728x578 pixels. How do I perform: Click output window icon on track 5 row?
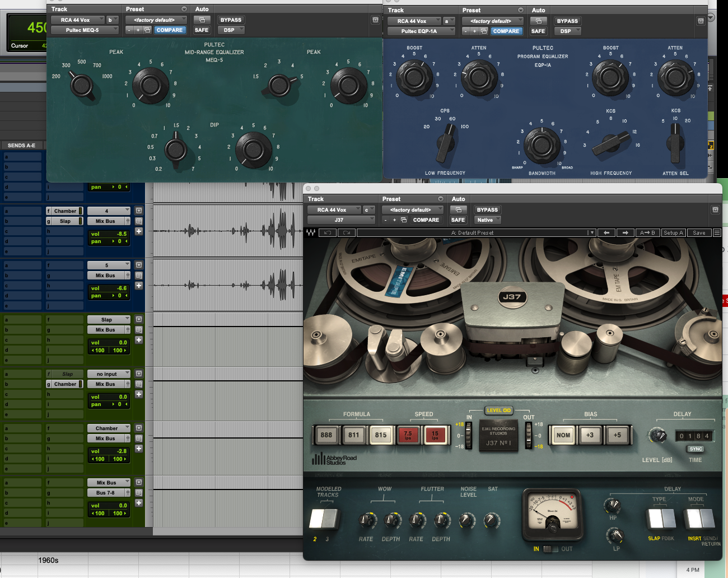point(139,265)
